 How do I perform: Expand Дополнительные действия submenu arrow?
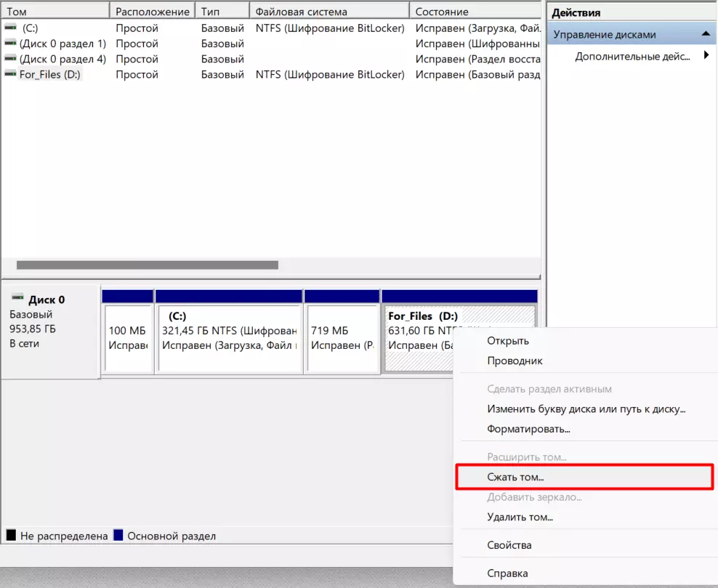coord(706,56)
